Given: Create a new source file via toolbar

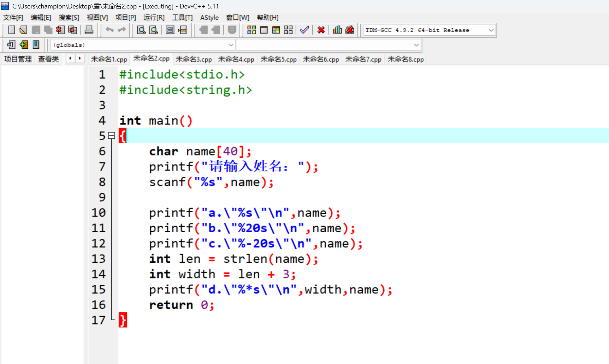Looking at the screenshot, I should pos(11,30).
